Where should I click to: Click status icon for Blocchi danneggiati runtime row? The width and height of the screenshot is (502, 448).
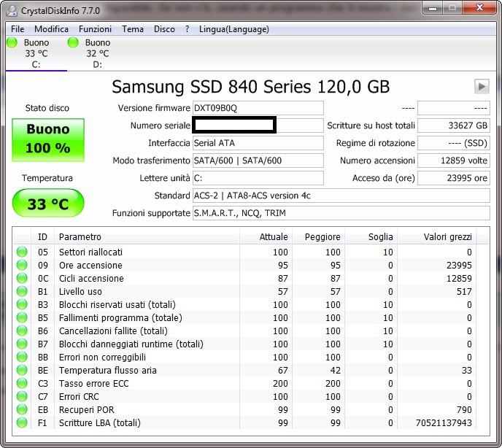22,344
